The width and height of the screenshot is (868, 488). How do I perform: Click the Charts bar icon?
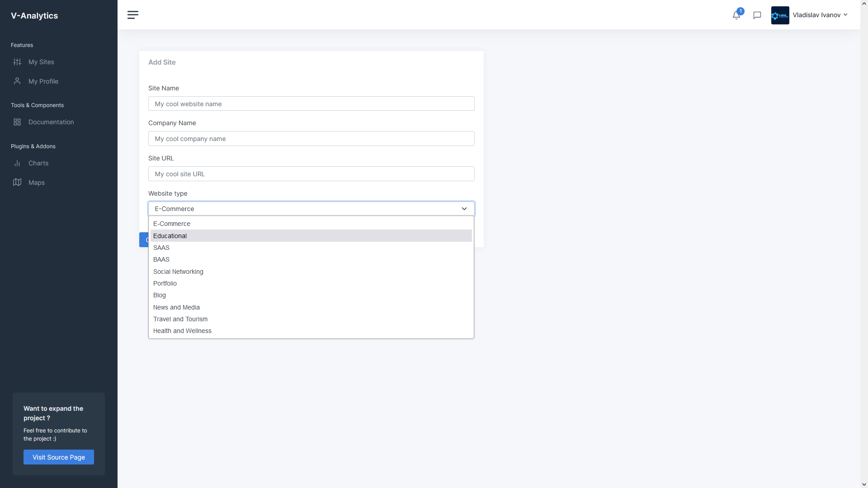tap(17, 163)
